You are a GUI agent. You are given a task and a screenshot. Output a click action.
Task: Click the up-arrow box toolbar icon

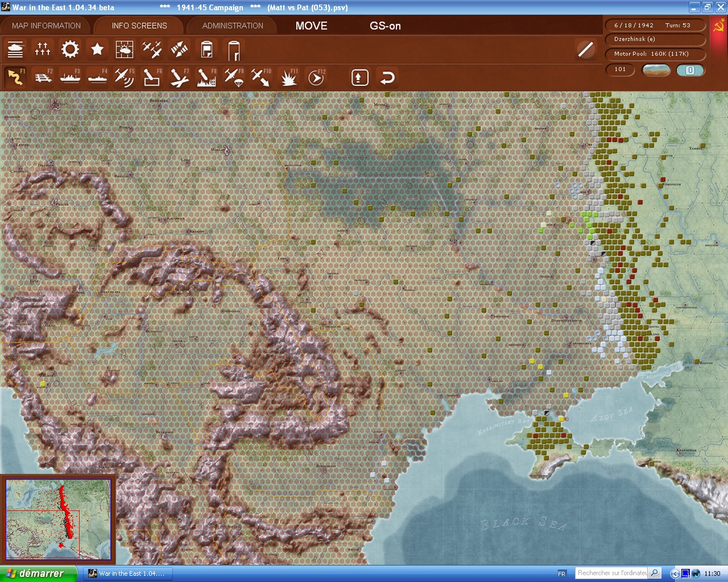359,77
